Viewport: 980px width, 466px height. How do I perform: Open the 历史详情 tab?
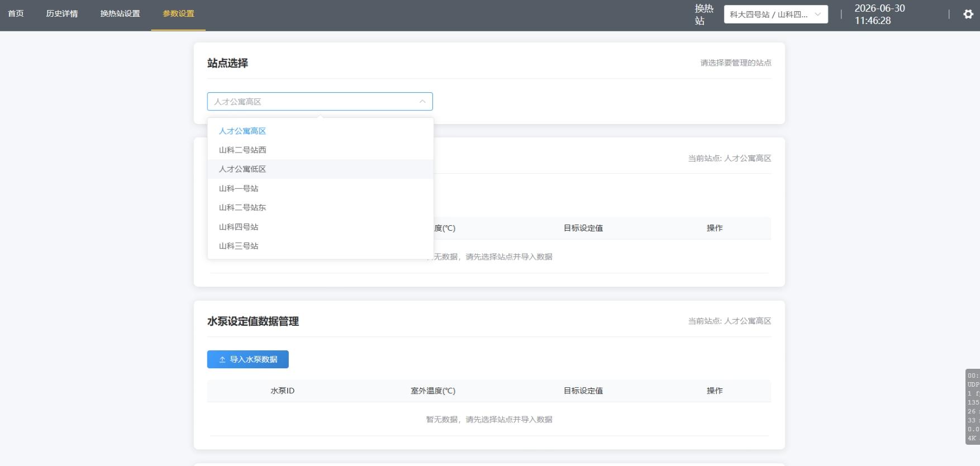coord(62,14)
